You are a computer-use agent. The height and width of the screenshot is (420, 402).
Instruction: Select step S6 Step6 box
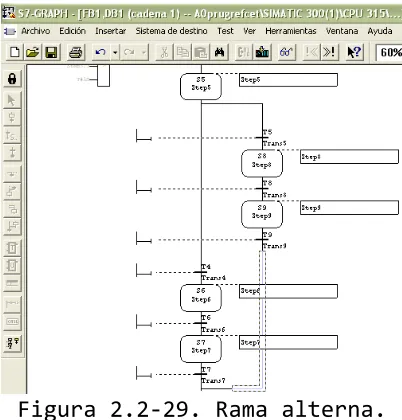point(201,298)
